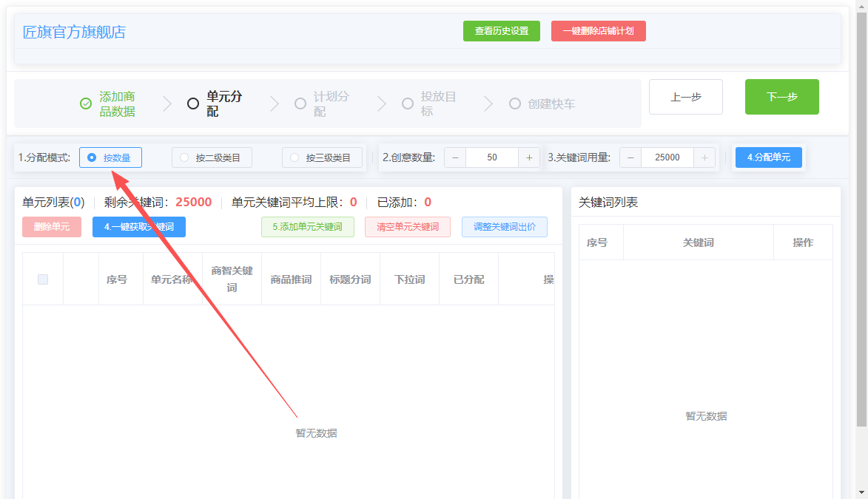
Task: Toggle the select-all checkbox in unit table
Action: pos(43,279)
